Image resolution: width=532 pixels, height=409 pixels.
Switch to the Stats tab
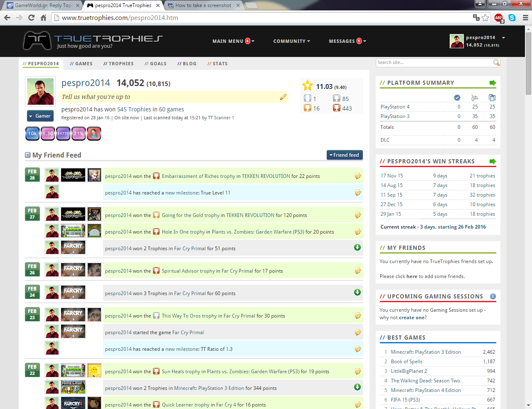click(217, 64)
